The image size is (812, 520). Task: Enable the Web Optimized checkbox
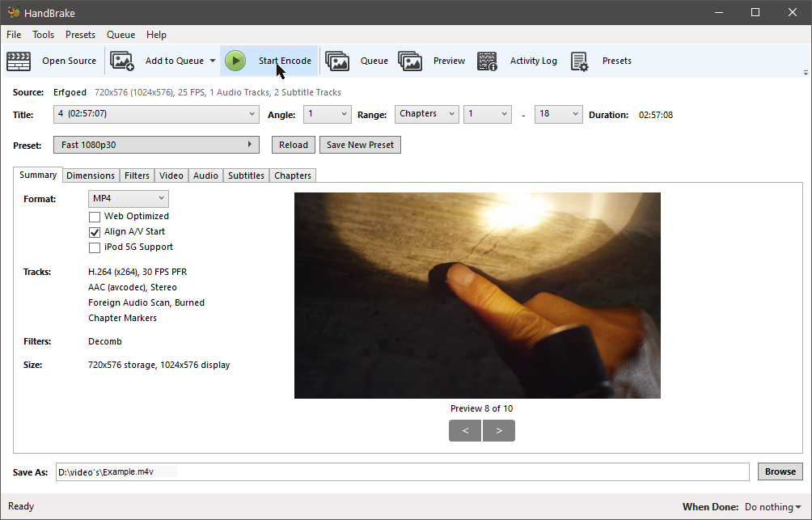(95, 217)
